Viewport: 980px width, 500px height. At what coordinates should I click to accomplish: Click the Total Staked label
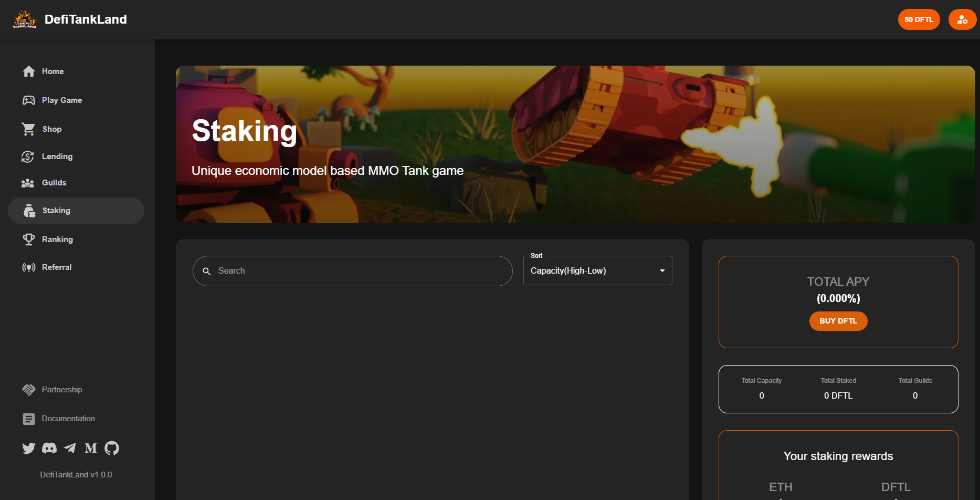click(x=838, y=381)
